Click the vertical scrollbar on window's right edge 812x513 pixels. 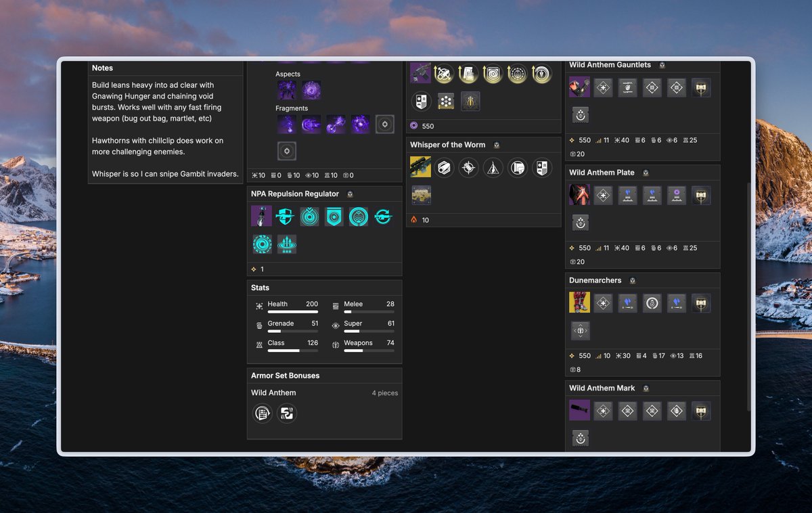coord(748,296)
